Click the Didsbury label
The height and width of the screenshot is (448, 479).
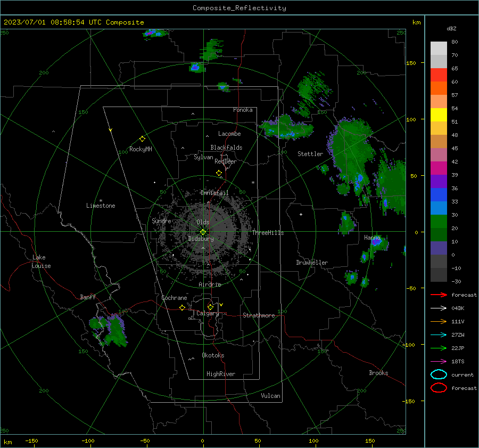click(201, 239)
